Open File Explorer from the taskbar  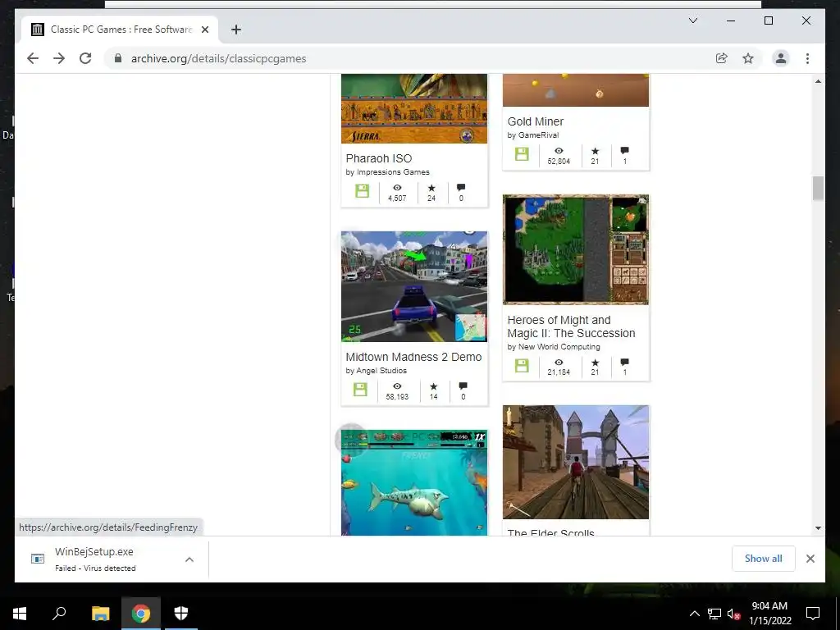(100, 614)
